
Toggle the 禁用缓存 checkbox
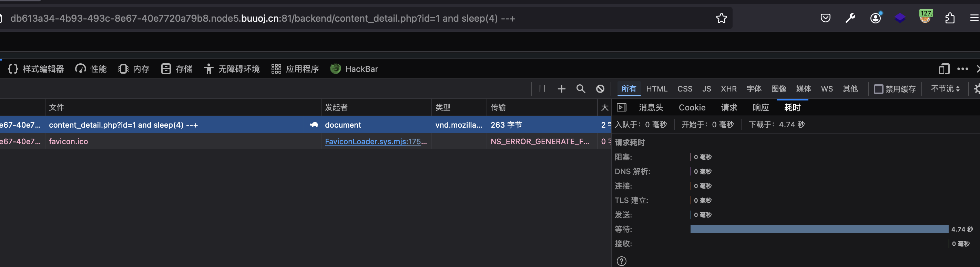pyautogui.click(x=878, y=89)
